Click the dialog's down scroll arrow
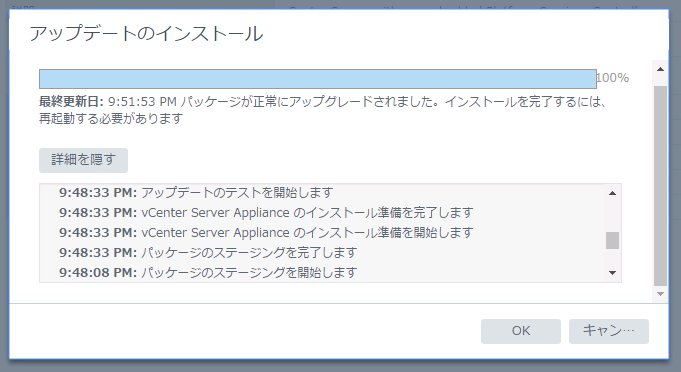The image size is (681, 372). pos(660,294)
